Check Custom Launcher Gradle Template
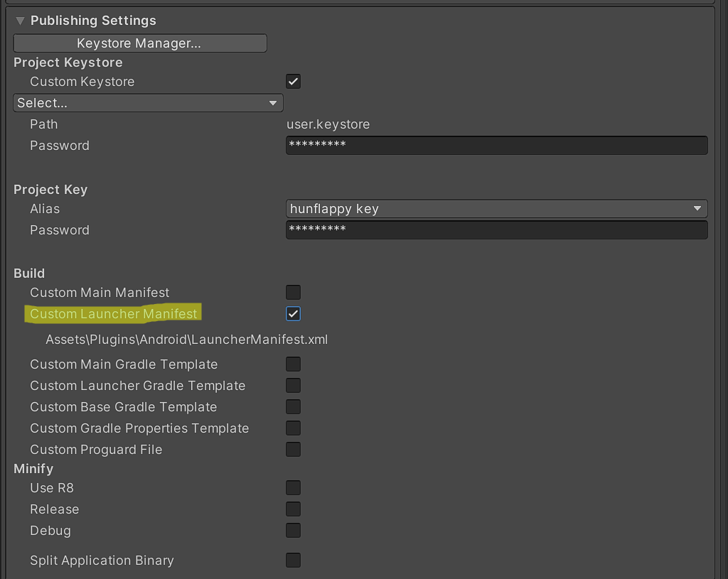The height and width of the screenshot is (579, 728). tap(293, 385)
